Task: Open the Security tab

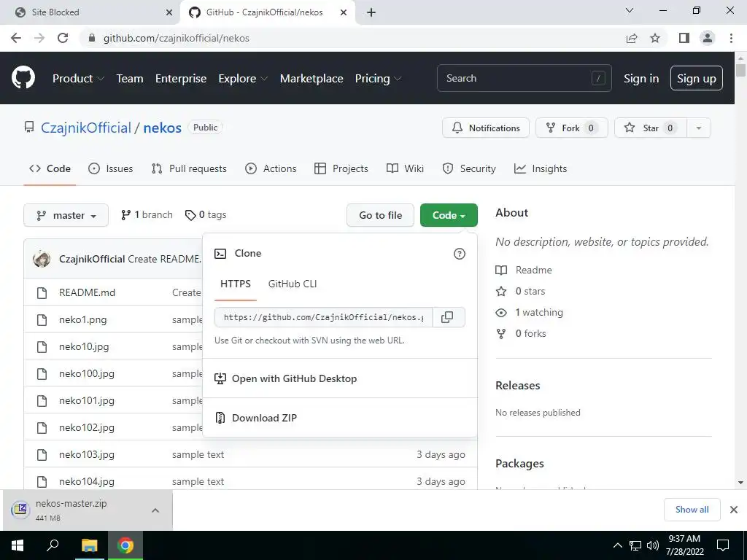Action: (x=469, y=168)
